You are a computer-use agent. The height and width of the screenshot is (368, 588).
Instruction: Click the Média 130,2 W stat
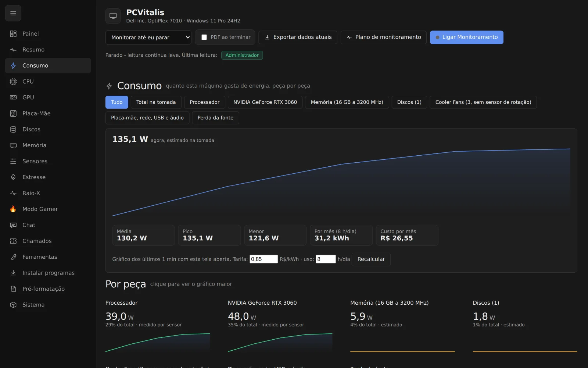pyautogui.click(x=143, y=235)
